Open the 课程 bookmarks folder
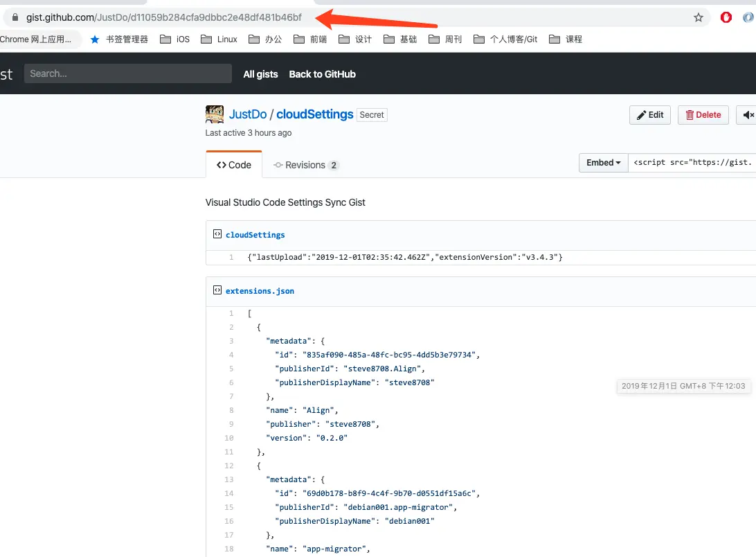Image resolution: width=756 pixels, height=557 pixels. (566, 39)
